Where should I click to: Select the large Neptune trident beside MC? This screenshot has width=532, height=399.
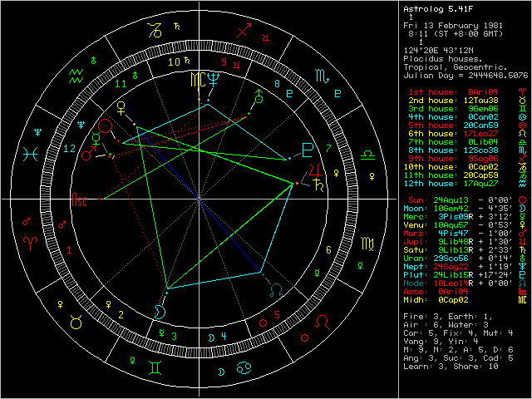tap(214, 80)
